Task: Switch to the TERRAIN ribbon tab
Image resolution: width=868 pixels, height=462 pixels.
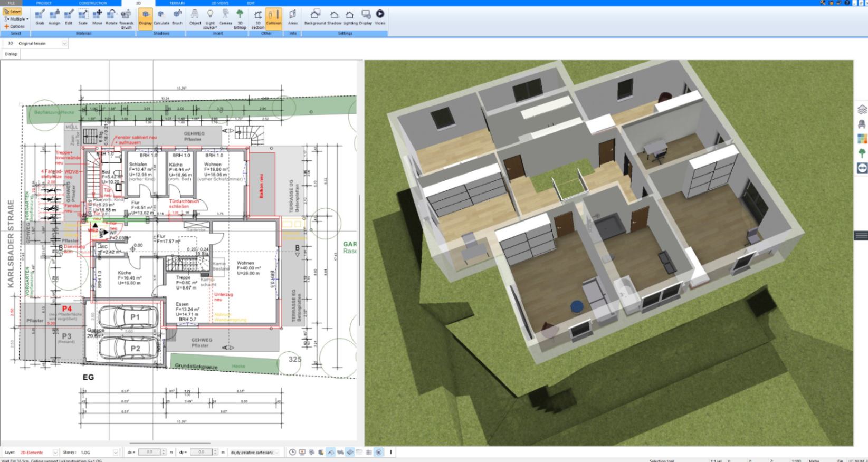Action: tap(177, 3)
